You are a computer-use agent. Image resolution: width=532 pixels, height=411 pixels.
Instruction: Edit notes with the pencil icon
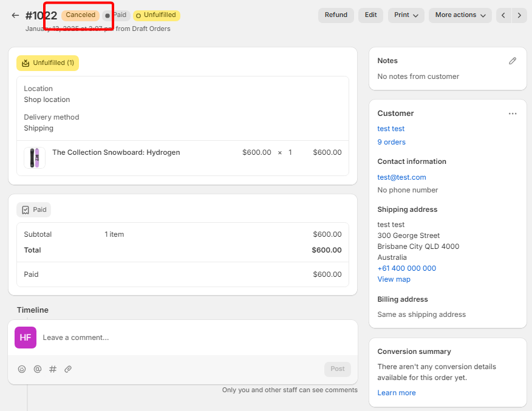(513, 61)
